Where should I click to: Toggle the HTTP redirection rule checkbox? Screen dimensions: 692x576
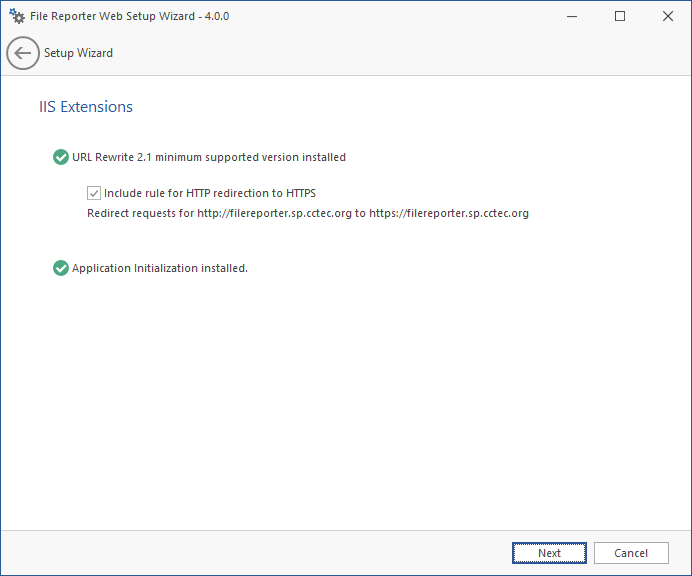tap(94, 193)
